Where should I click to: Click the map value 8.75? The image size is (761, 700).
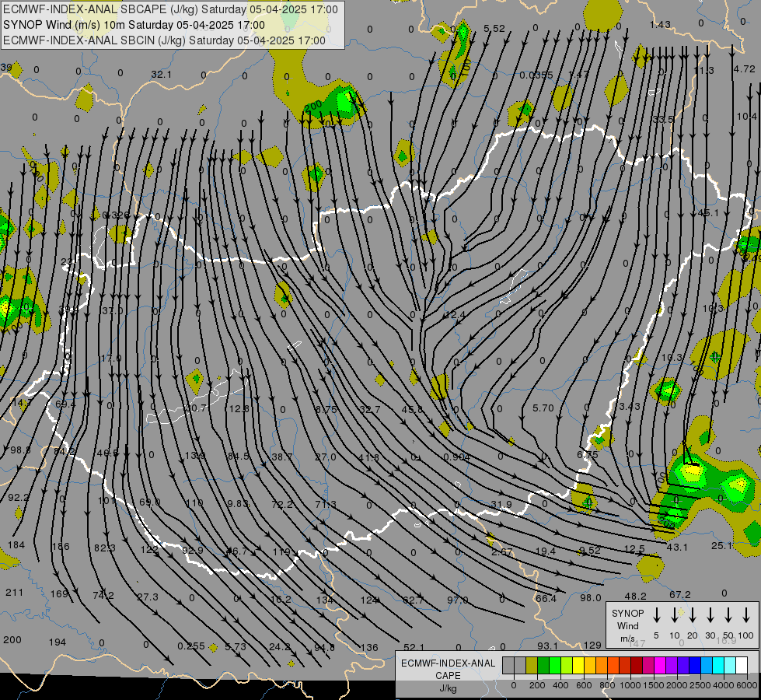point(326,410)
